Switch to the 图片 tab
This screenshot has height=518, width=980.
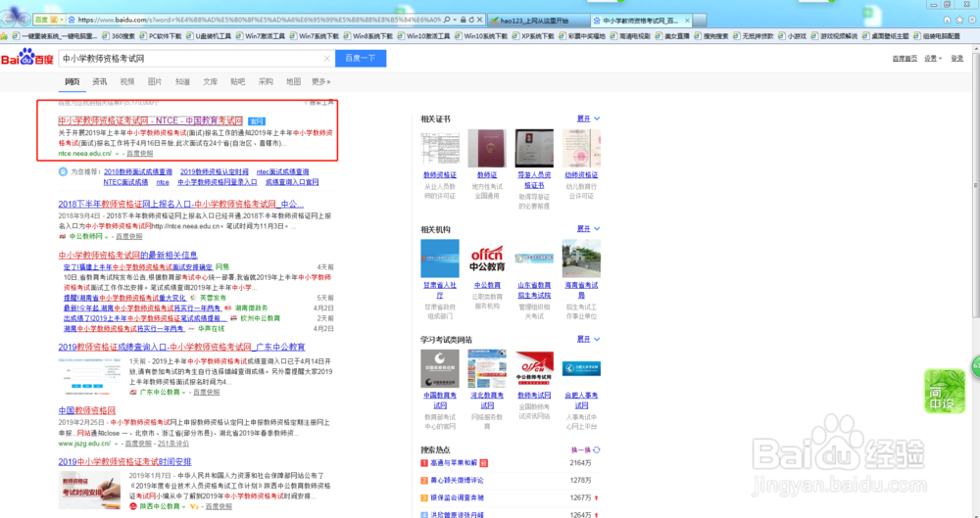click(155, 82)
